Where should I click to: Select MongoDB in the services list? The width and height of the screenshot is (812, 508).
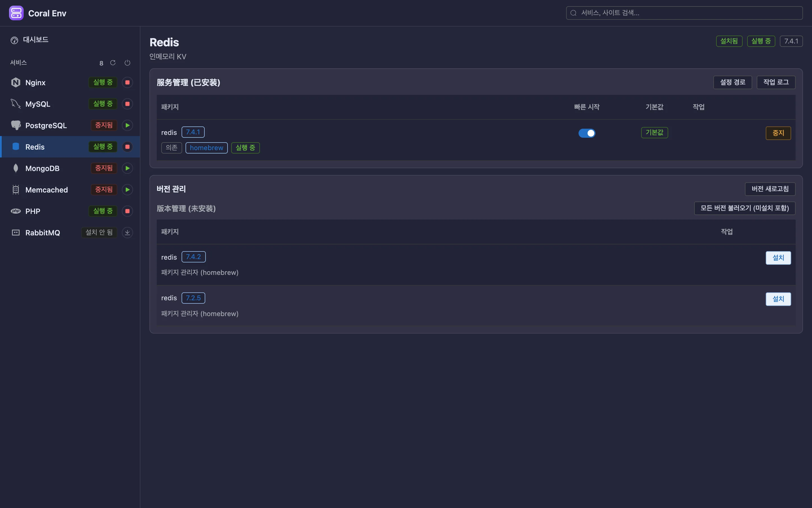pos(70,168)
